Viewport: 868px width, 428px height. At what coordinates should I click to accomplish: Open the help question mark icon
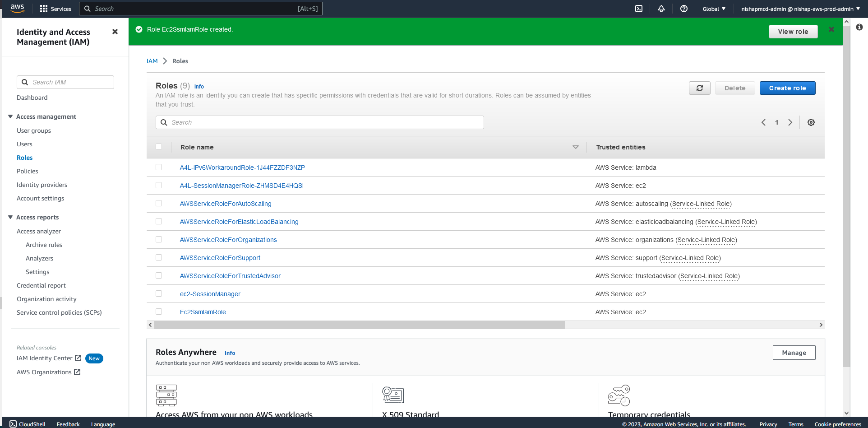click(x=684, y=9)
